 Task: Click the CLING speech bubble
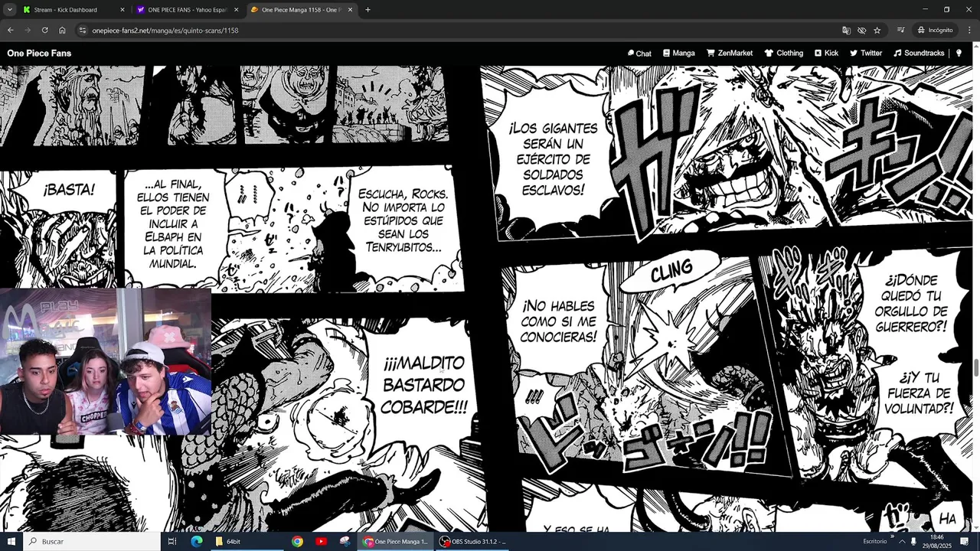[x=670, y=271]
